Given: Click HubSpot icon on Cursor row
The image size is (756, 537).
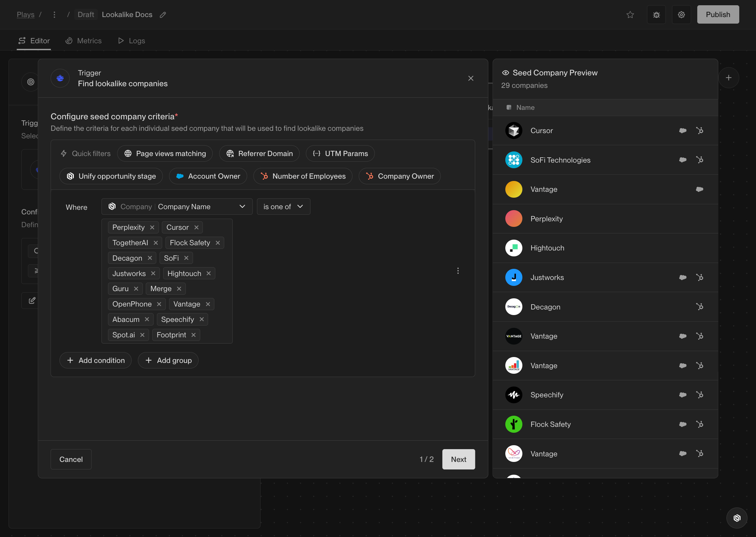Looking at the screenshot, I should tap(700, 130).
